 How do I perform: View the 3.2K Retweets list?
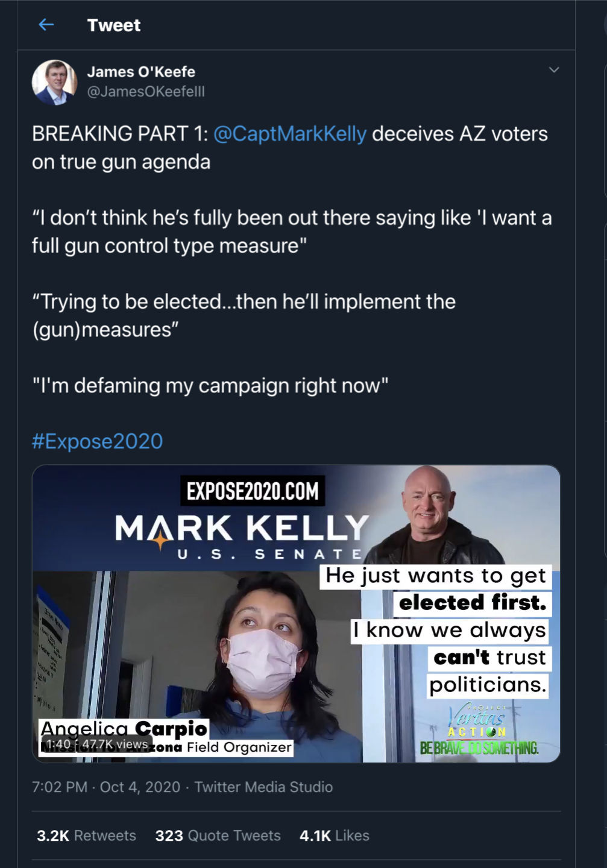pyautogui.click(x=86, y=835)
